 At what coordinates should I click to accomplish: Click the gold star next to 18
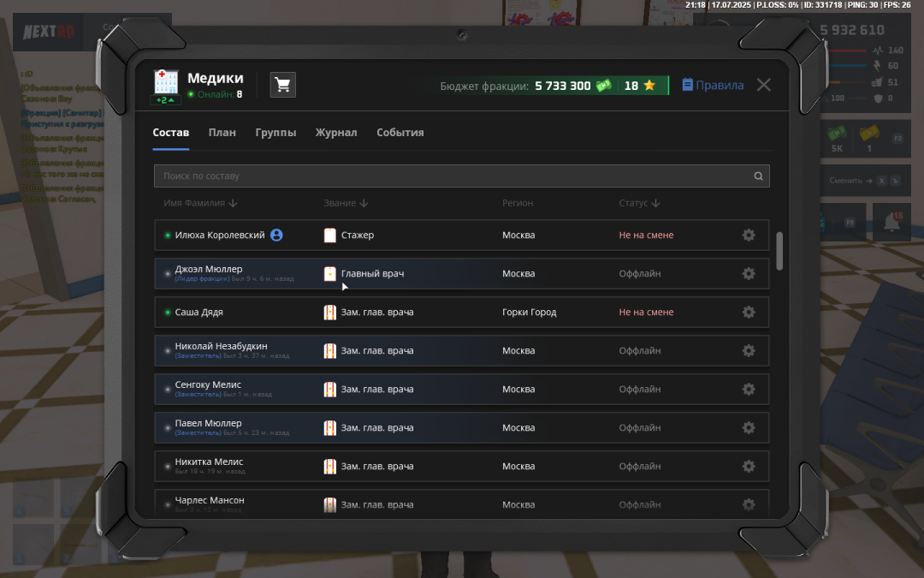pos(649,86)
